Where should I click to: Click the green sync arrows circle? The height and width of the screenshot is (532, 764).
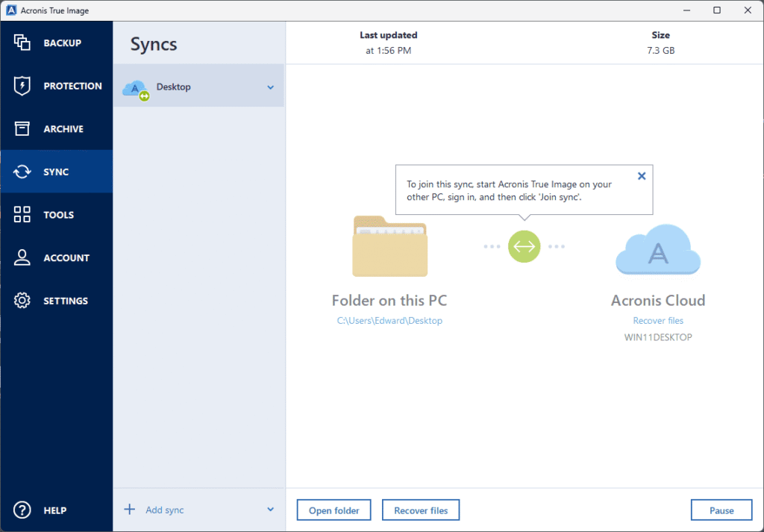[x=525, y=246]
